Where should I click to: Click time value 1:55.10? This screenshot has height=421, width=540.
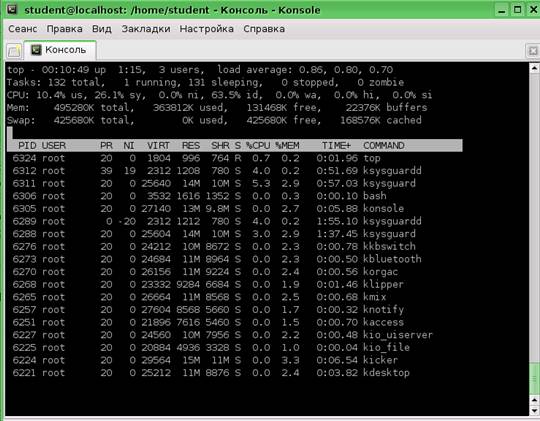(337, 222)
